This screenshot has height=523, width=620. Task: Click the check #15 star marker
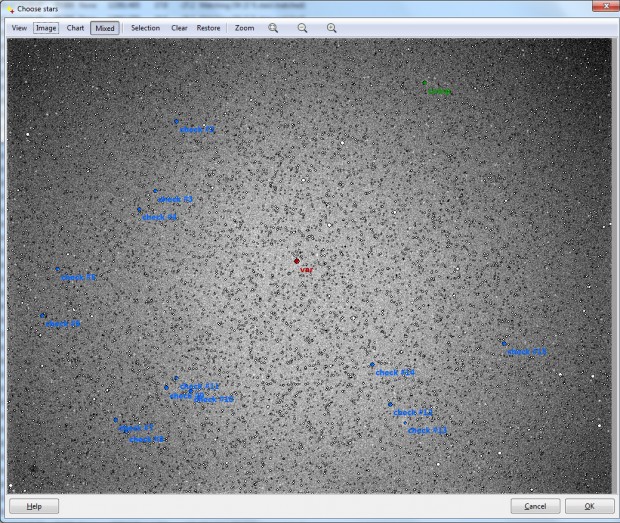coord(504,344)
